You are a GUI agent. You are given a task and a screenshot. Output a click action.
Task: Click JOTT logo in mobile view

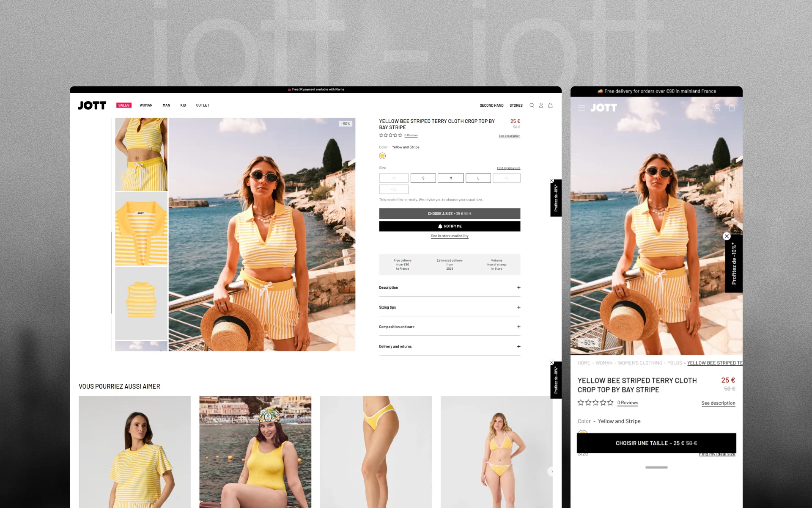pos(604,108)
